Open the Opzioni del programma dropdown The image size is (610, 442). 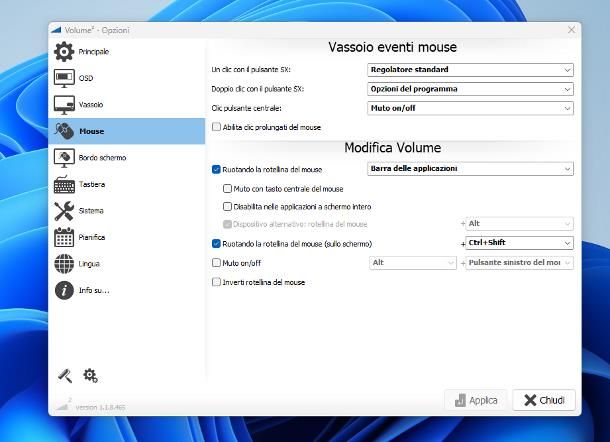click(470, 89)
